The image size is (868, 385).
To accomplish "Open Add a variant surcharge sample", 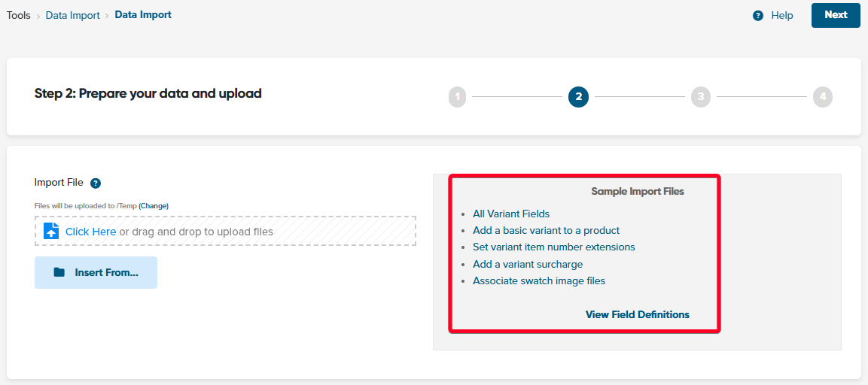I will point(528,264).
